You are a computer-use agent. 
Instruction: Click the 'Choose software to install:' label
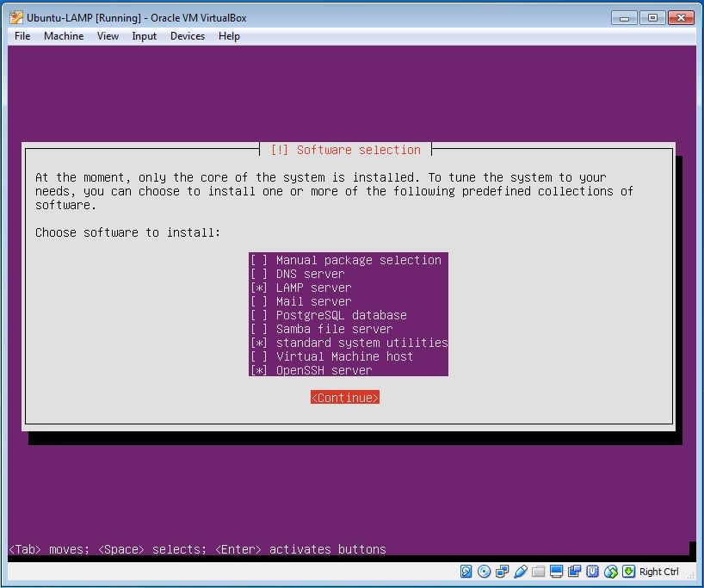[x=128, y=232]
